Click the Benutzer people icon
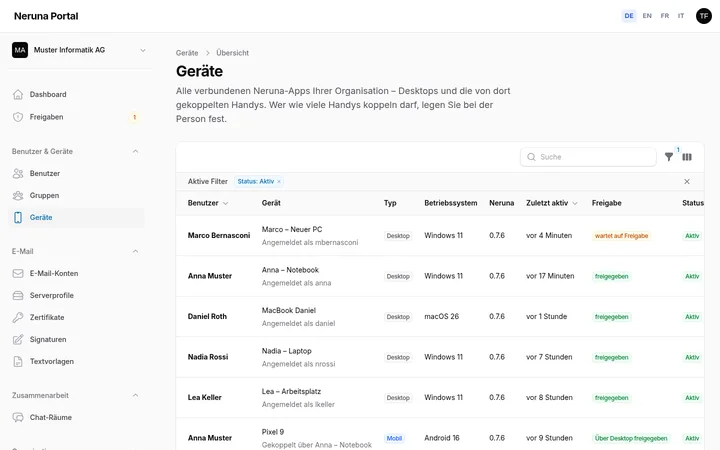Image resolution: width=720 pixels, height=450 pixels. point(18,174)
